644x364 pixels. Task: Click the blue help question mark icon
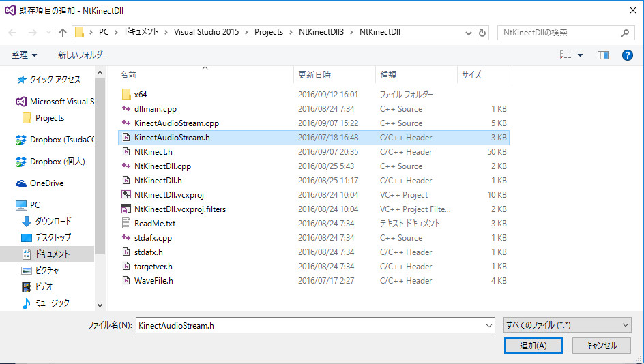628,55
